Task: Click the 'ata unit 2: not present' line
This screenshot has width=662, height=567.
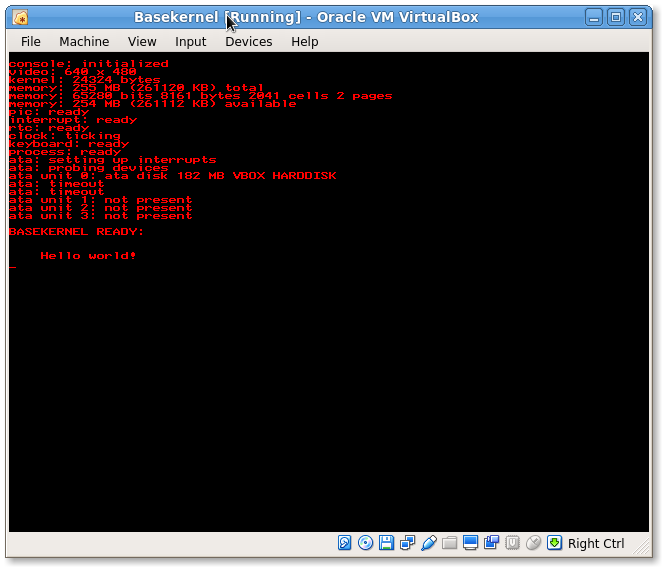Action: tap(100, 208)
